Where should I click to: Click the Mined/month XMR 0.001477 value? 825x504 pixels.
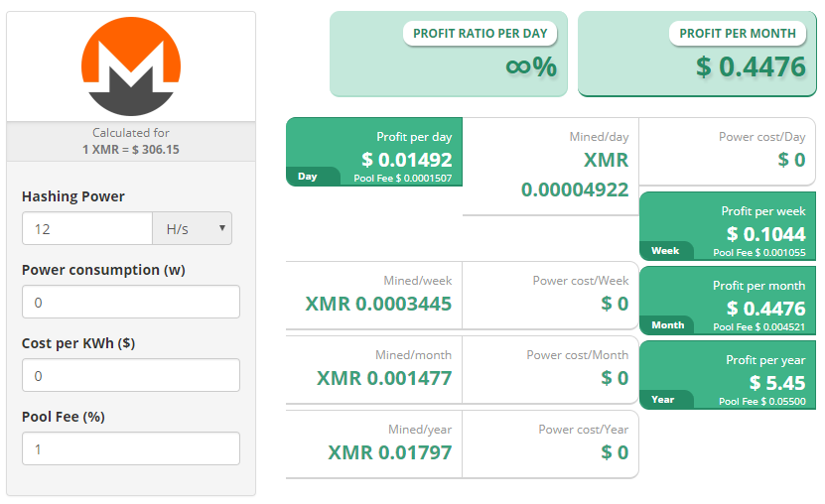pos(384,378)
